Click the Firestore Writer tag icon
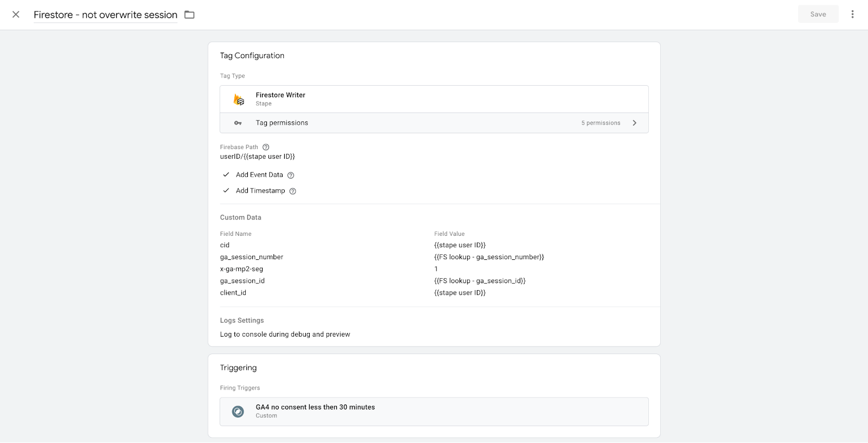Viewport: 868px width, 443px height. pos(239,99)
